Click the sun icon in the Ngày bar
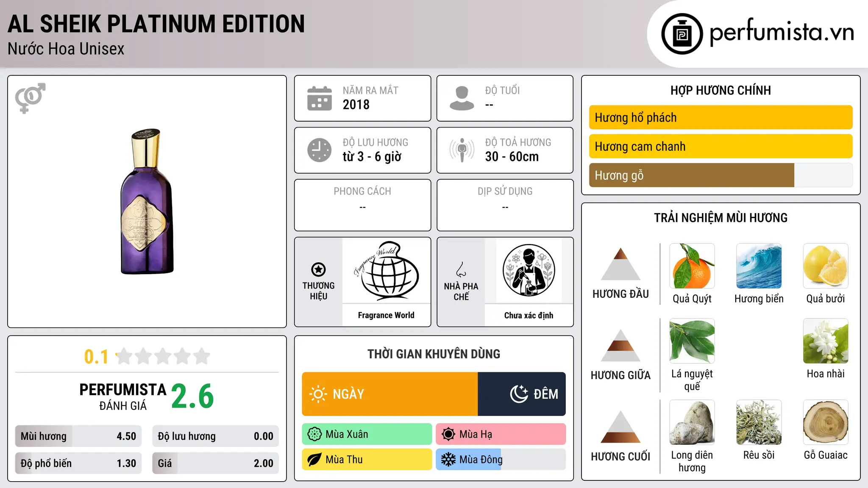The width and height of the screenshot is (868, 488). click(x=318, y=394)
